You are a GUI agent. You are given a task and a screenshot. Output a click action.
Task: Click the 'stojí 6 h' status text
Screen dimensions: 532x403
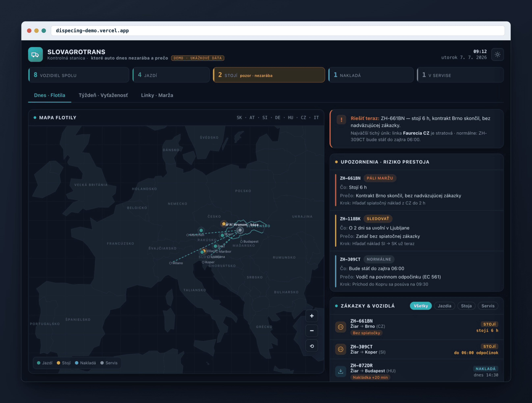(x=487, y=331)
